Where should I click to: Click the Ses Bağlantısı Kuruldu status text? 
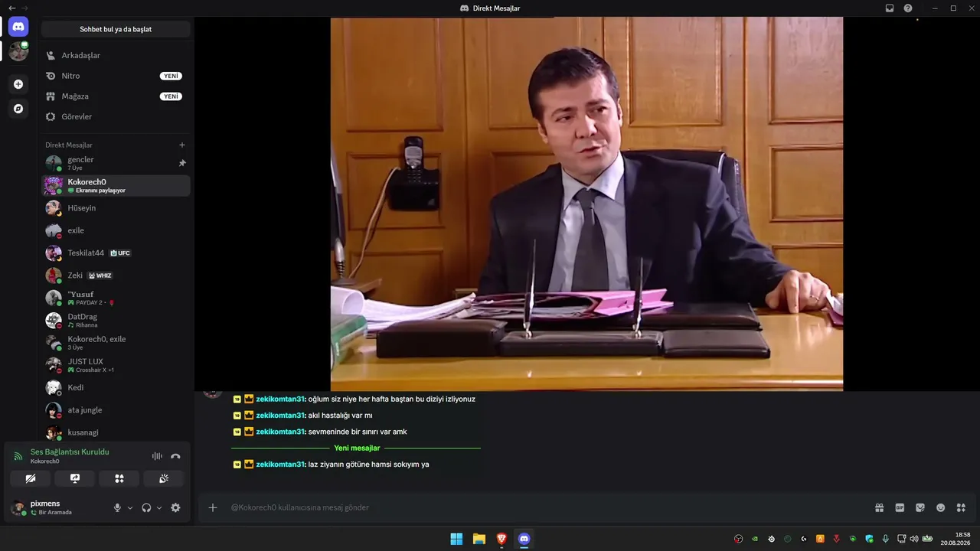point(70,452)
